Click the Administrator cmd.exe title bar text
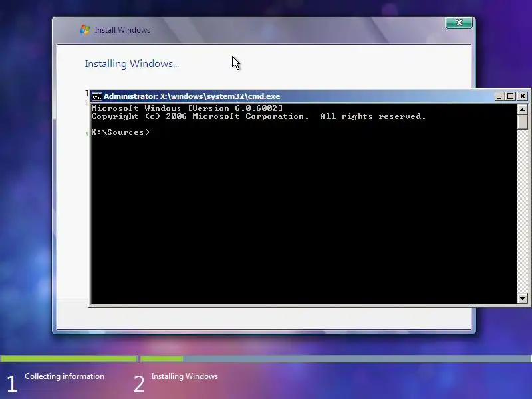The width and height of the screenshot is (532, 399). tap(192, 96)
